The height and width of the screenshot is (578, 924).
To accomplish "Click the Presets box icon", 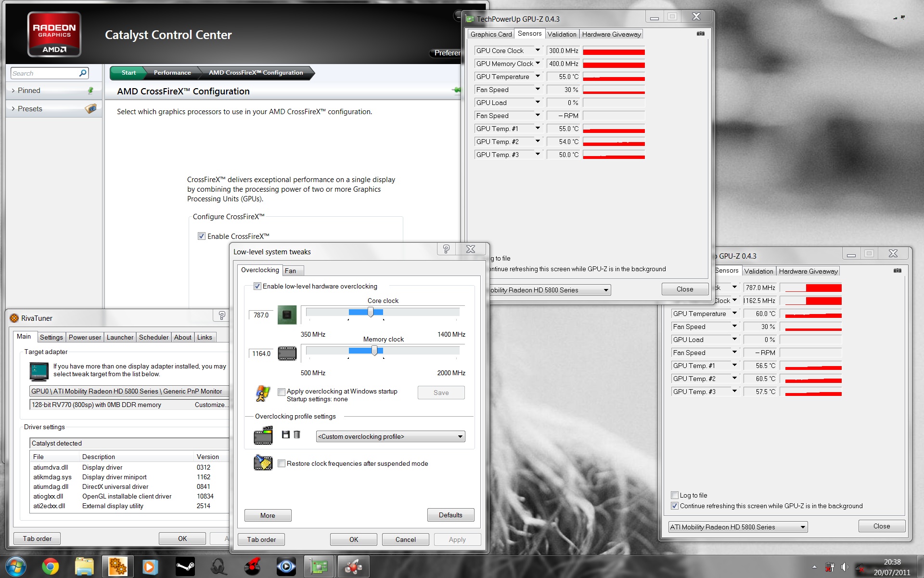I will (90, 109).
